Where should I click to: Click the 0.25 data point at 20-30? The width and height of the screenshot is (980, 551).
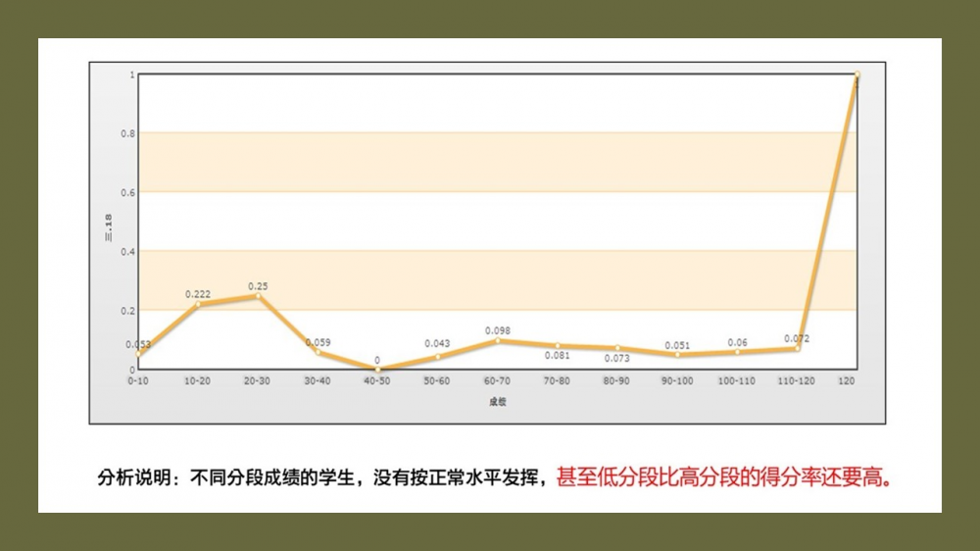tap(258, 296)
